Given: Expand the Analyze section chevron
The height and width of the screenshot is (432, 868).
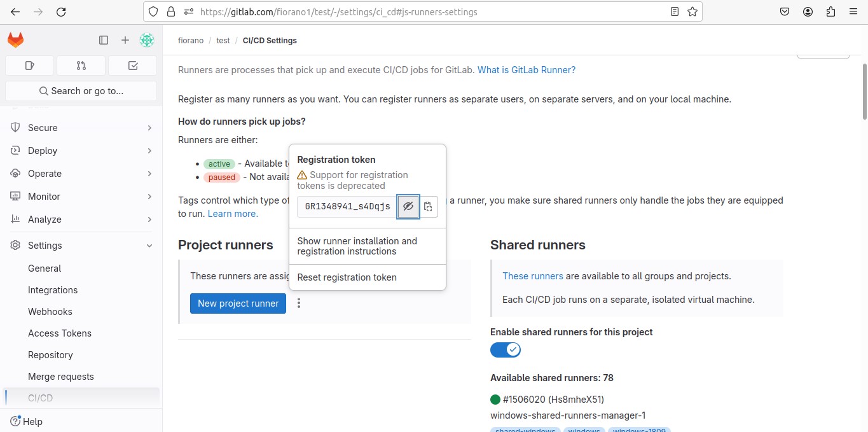Looking at the screenshot, I should point(149,219).
